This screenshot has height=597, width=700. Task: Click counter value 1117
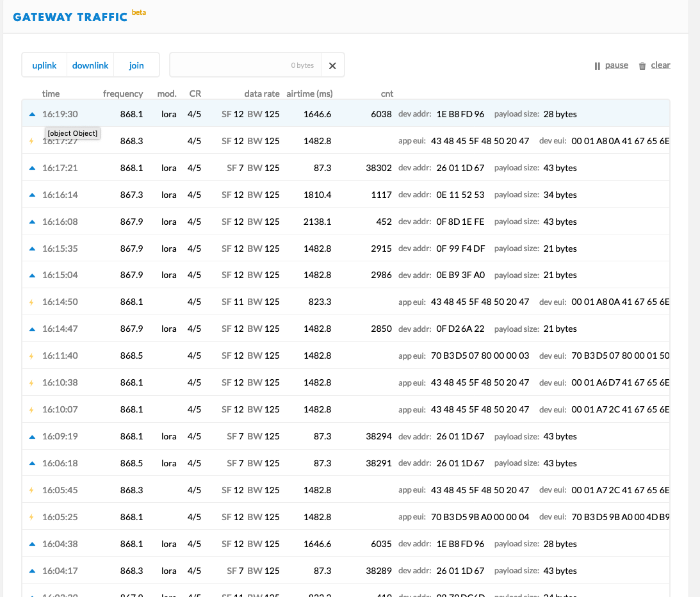tap(381, 195)
